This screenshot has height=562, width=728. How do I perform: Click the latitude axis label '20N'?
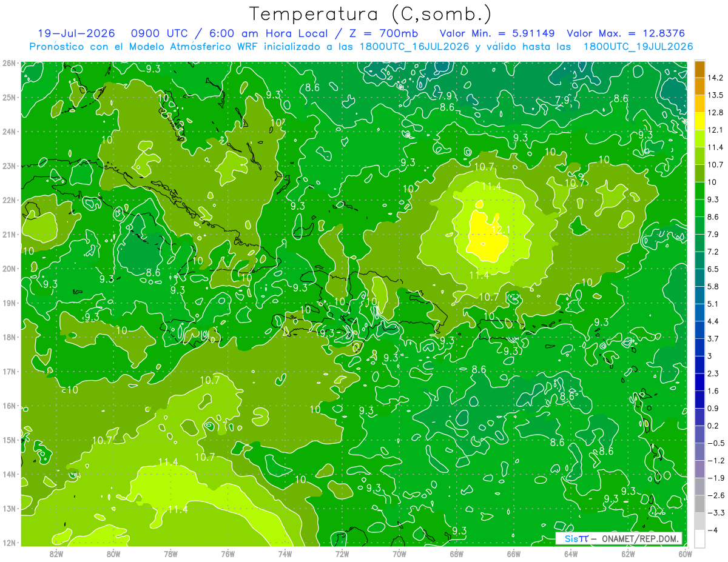[9, 269]
